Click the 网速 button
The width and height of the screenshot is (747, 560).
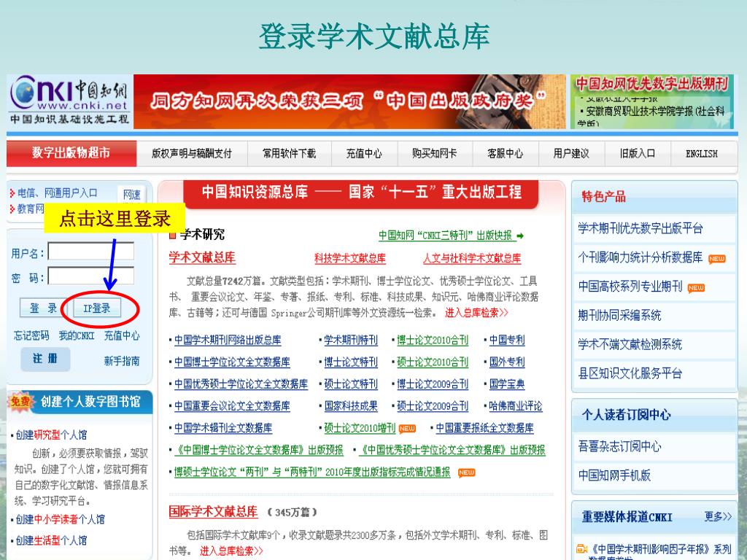tap(131, 194)
